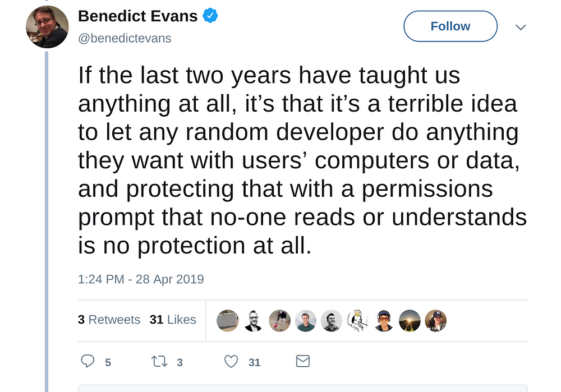561x392 pixels.
Task: Open Benedict Evans profile picture
Action: (47, 27)
